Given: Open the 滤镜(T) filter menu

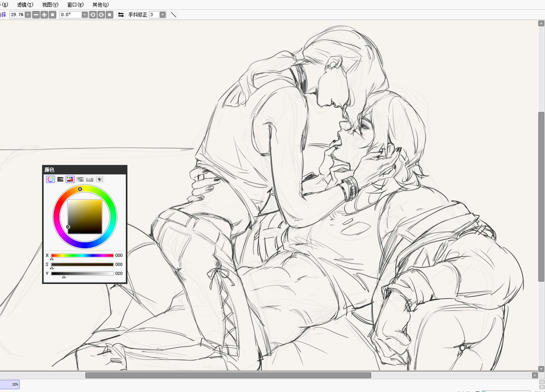Looking at the screenshot, I should 25,5.
